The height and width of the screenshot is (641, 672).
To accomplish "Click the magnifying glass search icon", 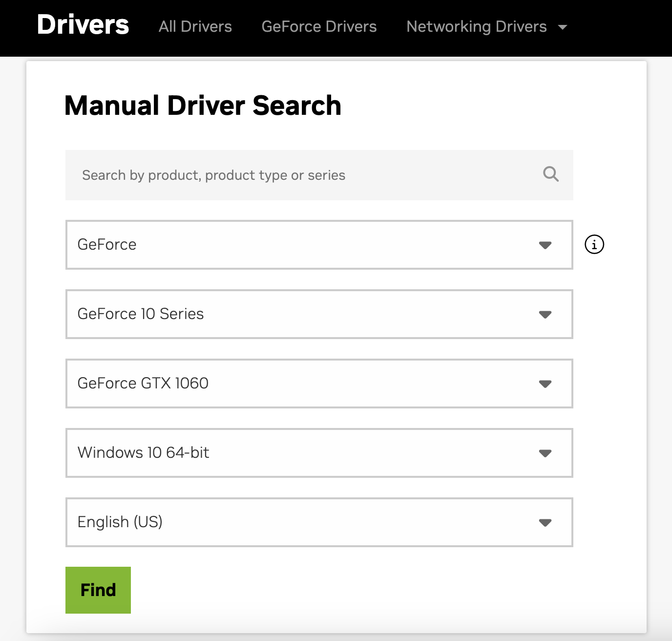I will click(550, 174).
